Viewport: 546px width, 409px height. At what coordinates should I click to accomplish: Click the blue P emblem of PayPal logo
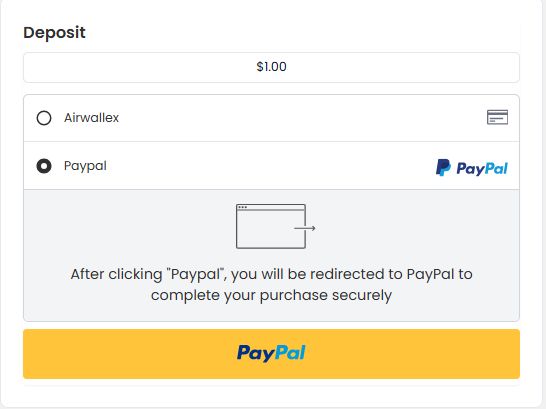click(x=443, y=167)
